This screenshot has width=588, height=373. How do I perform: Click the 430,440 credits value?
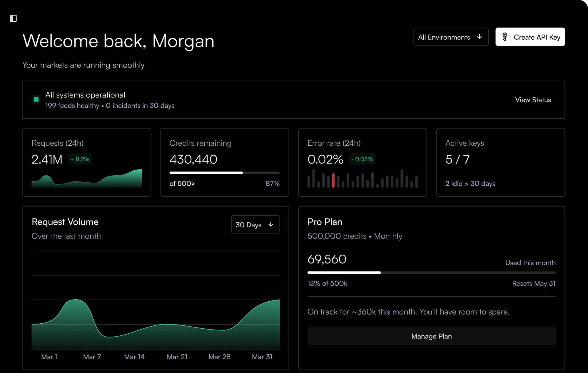(193, 159)
